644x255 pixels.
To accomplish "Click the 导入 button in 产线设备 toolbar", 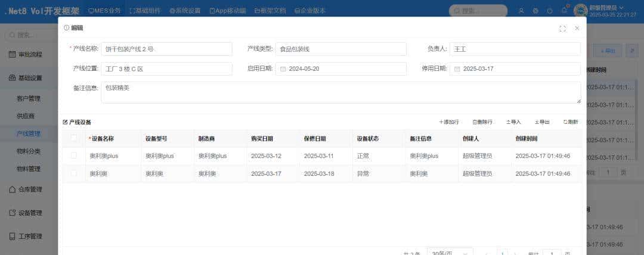I will tap(513, 122).
